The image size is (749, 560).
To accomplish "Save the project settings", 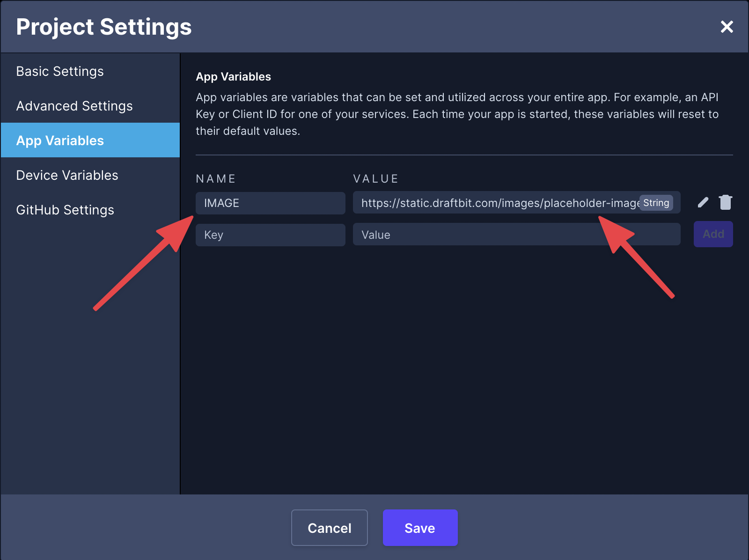I will 420,528.
